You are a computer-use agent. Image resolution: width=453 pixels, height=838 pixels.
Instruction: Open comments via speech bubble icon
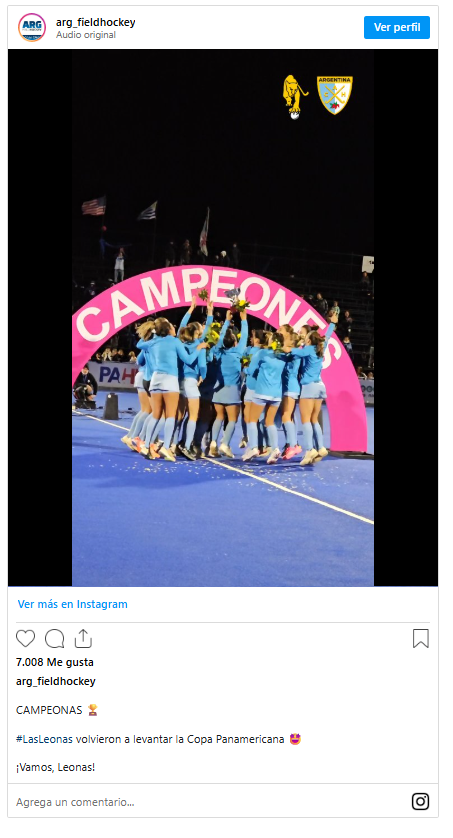tap(54, 639)
